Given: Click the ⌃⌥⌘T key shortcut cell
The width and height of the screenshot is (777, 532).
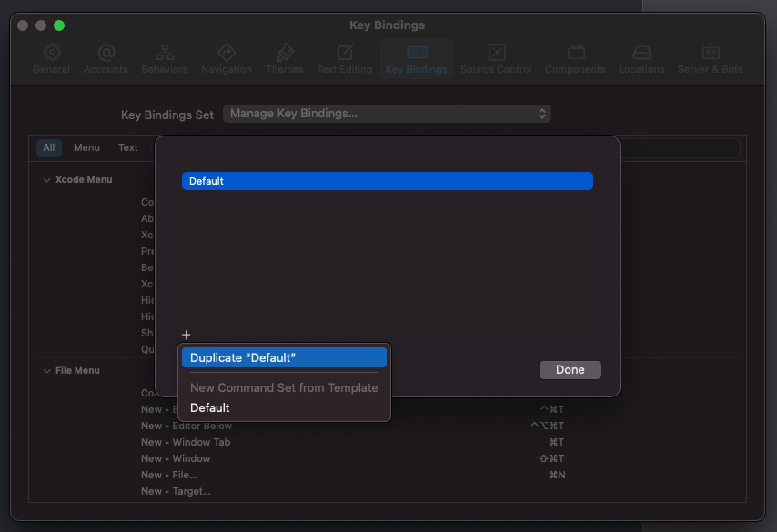Looking at the screenshot, I should [547, 426].
